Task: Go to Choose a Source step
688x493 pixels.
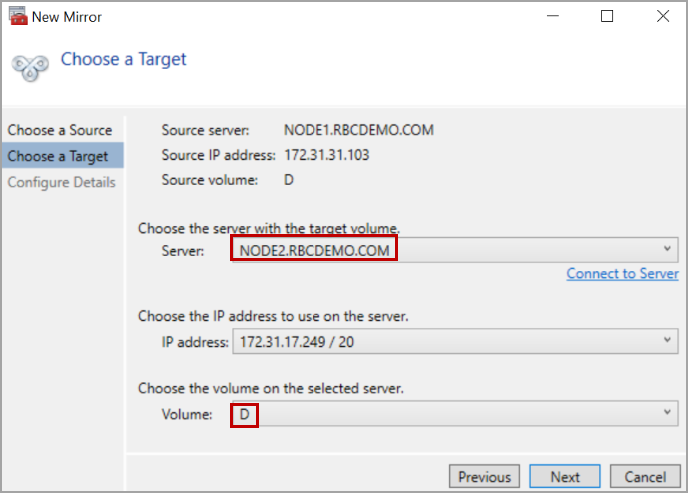Action: 60,130
